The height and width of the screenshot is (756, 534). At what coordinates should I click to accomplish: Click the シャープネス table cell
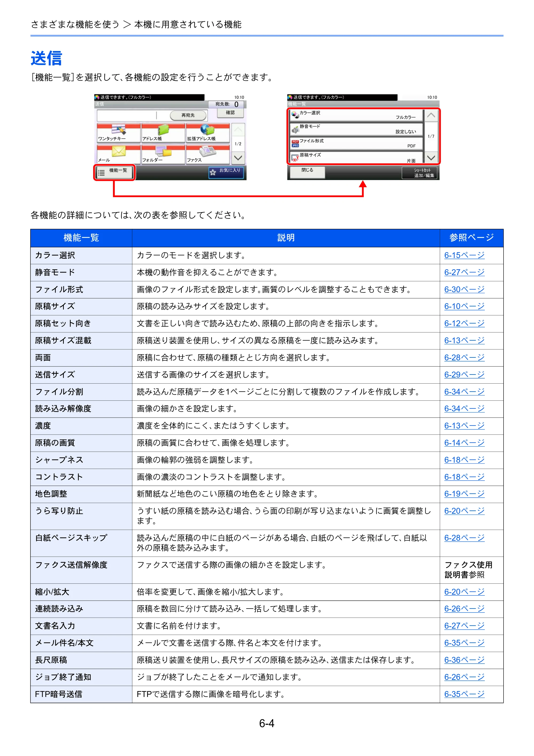[81, 460]
